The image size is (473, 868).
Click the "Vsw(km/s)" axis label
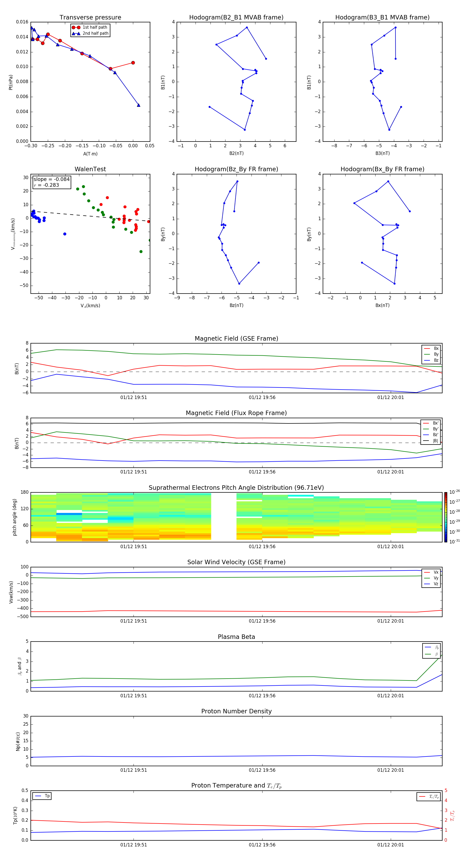point(11,592)
